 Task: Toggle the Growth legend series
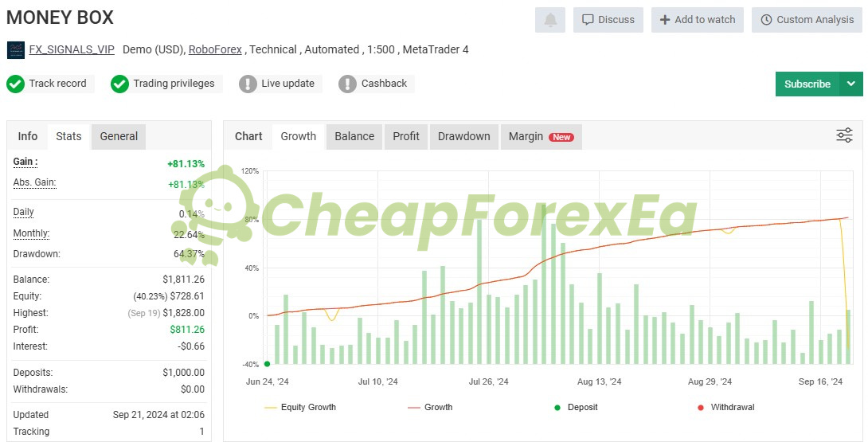click(430, 407)
